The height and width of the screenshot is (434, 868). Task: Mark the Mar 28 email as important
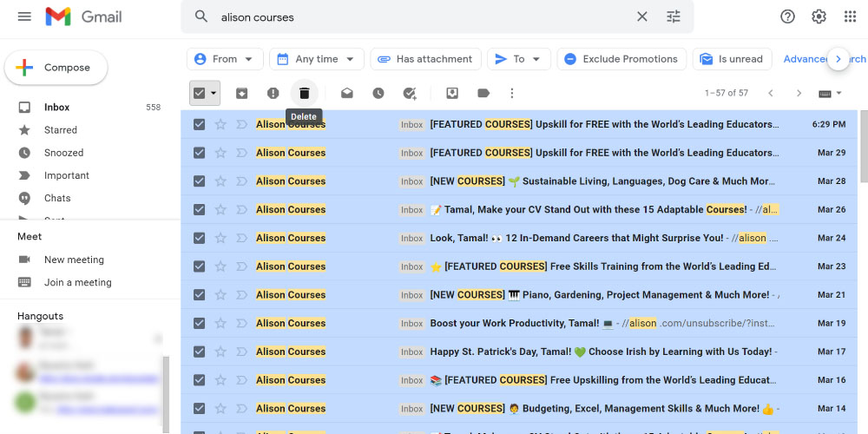coord(241,181)
